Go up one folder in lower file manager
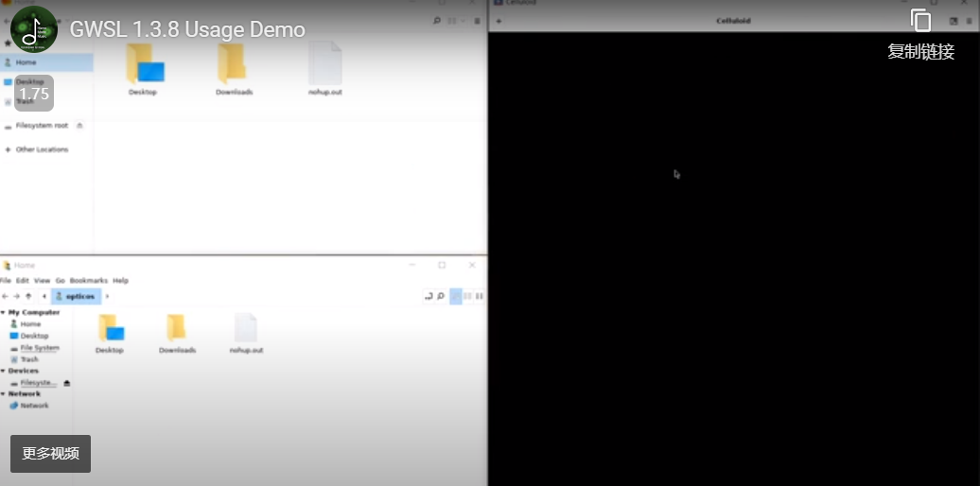The width and height of the screenshot is (980, 486). pos(28,296)
